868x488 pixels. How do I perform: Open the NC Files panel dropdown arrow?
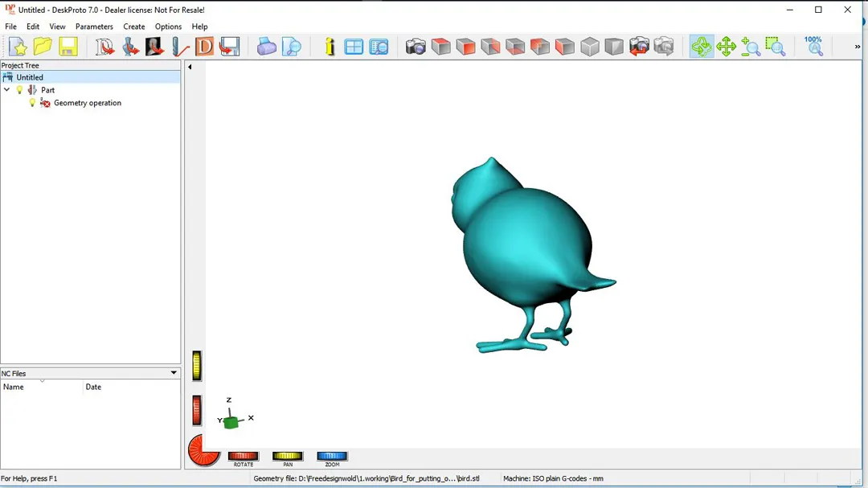click(174, 373)
